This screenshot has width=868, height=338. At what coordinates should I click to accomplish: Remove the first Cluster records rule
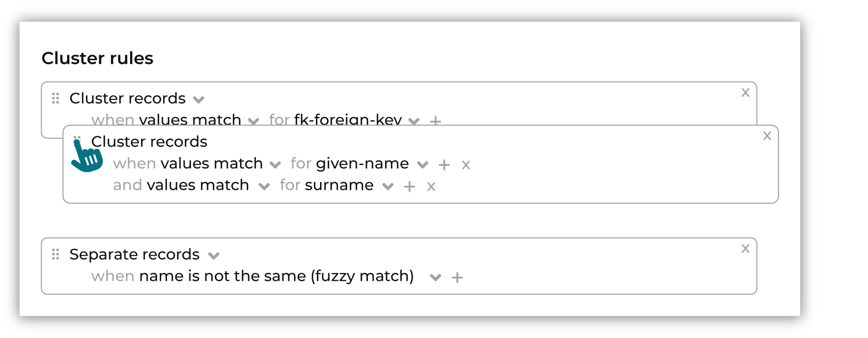click(x=745, y=93)
